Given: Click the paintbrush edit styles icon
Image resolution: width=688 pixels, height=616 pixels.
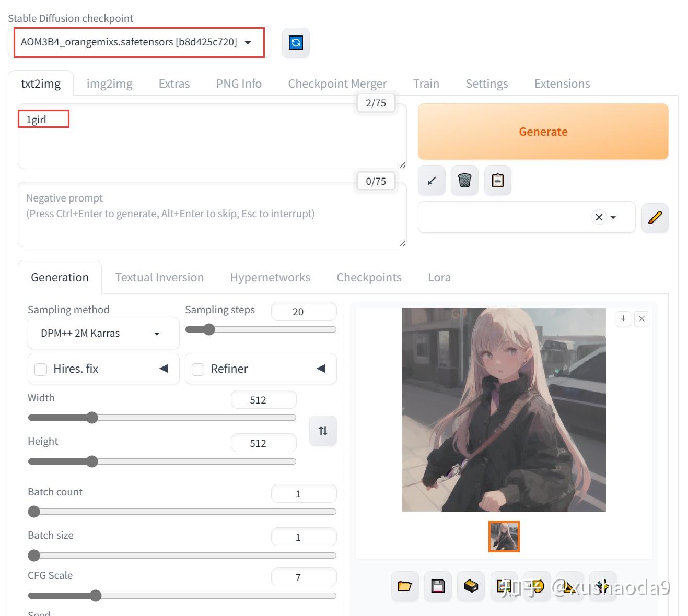Looking at the screenshot, I should pos(654,217).
